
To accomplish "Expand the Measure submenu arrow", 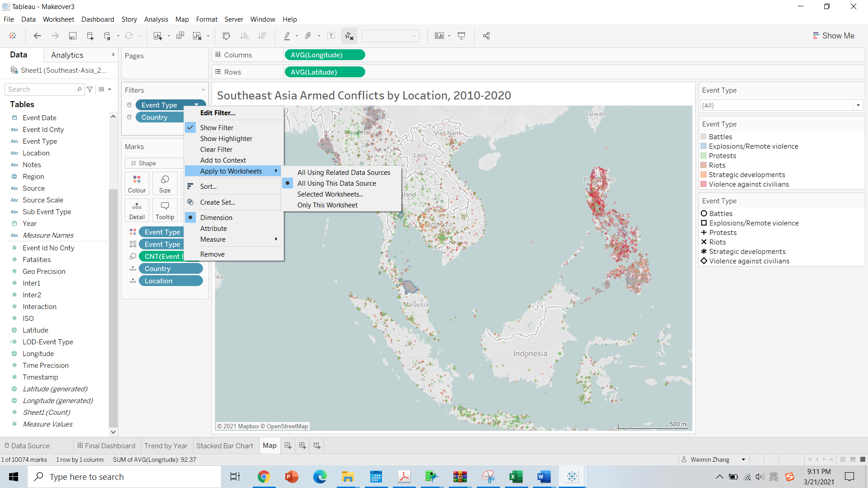I will coord(276,239).
